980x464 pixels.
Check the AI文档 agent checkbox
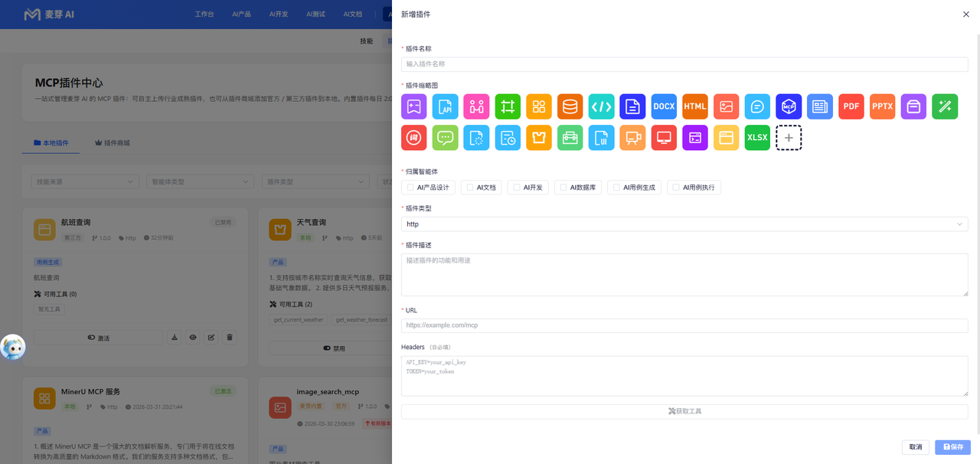click(470, 188)
